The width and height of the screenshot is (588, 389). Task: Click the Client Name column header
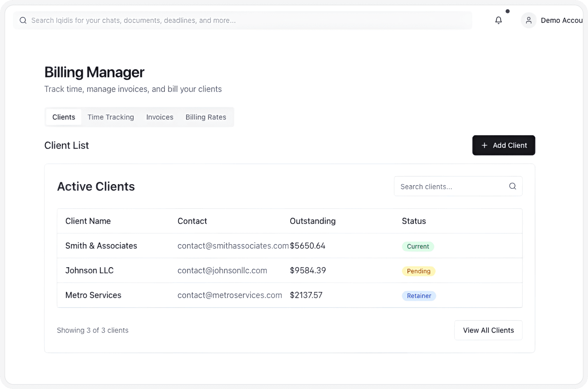[88, 221]
